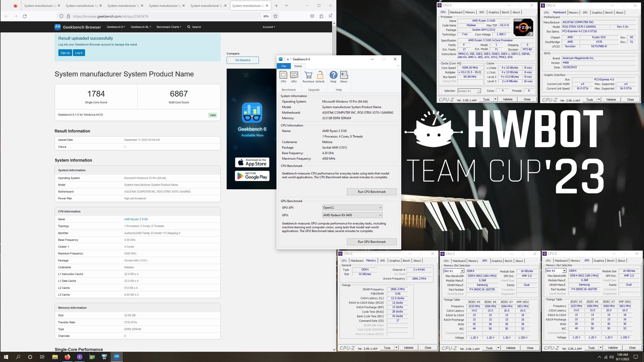Viewport: 644px width, 362px height.
Task: Click the site padlock icon in address bar
Action: pyautogui.click(x=68, y=16)
